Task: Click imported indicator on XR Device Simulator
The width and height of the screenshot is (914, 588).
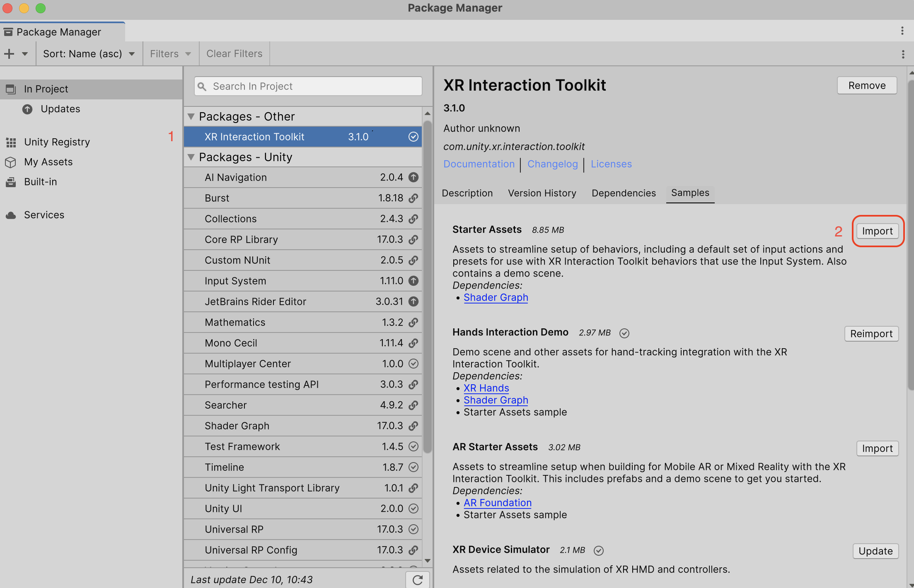Action: point(598,550)
